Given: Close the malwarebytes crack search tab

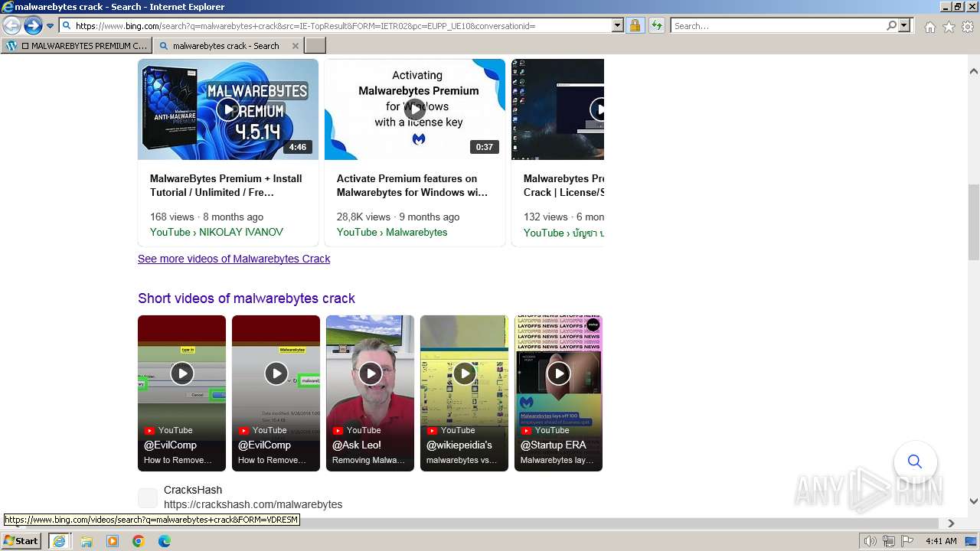Looking at the screenshot, I should pyautogui.click(x=296, y=46).
